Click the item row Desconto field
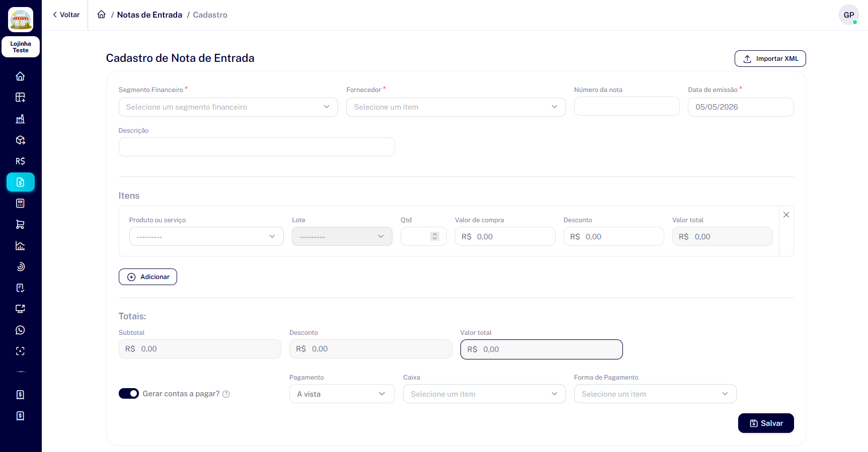This screenshot has width=868, height=452. [x=614, y=236]
